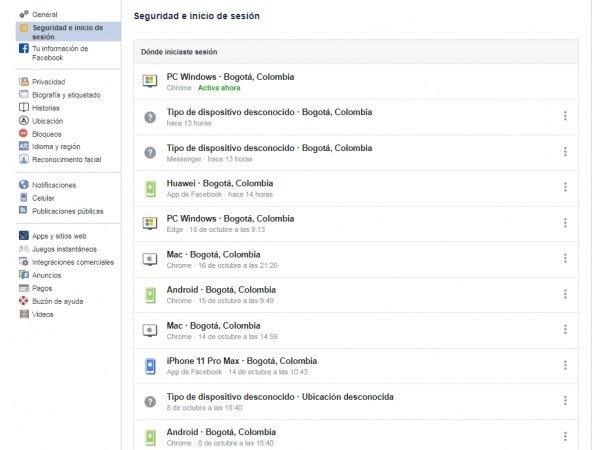Open three-dot menu for Edge PC Windows session
600x450 pixels.
(x=565, y=223)
